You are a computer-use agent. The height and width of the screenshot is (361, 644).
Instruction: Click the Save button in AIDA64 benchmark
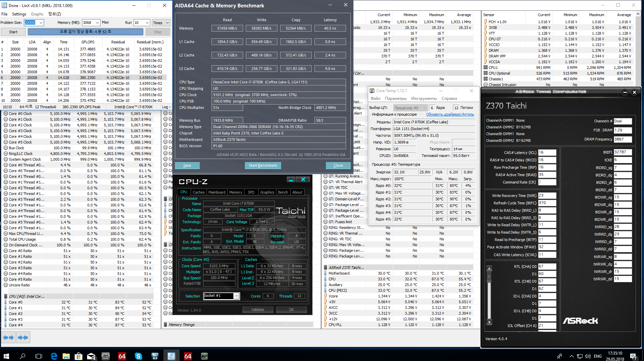click(x=187, y=165)
